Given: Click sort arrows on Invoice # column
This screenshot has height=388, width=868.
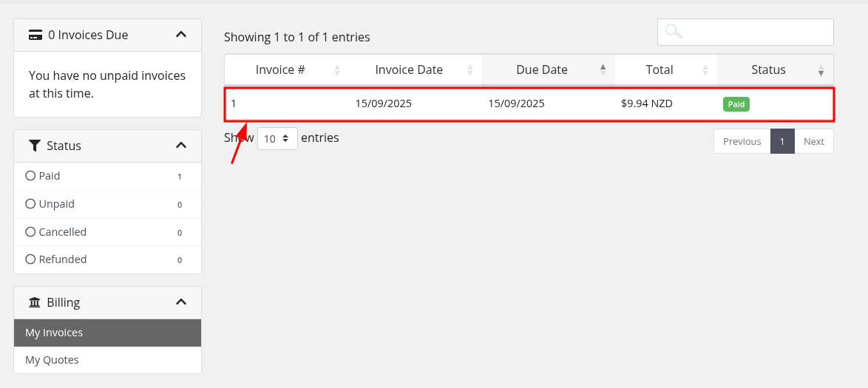Looking at the screenshot, I should tap(337, 70).
